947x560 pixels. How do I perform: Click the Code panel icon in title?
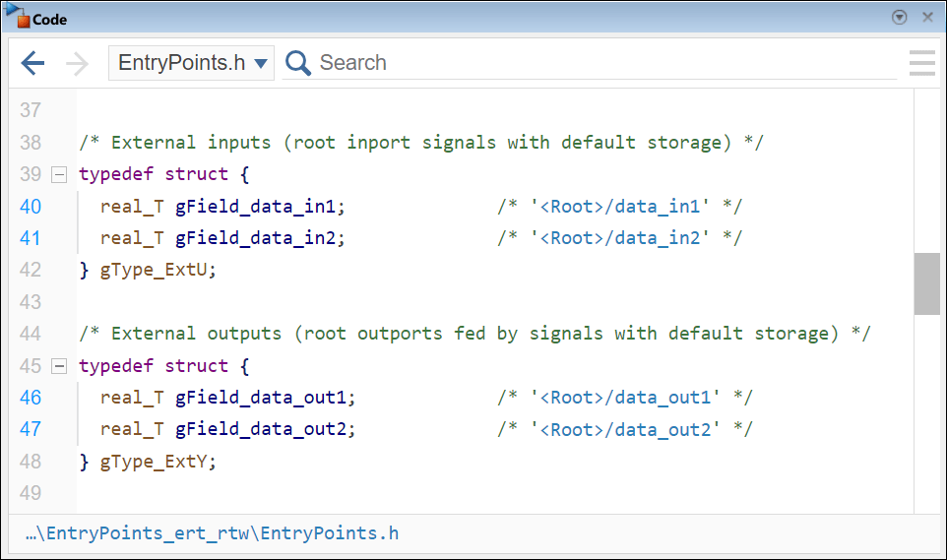point(16,16)
